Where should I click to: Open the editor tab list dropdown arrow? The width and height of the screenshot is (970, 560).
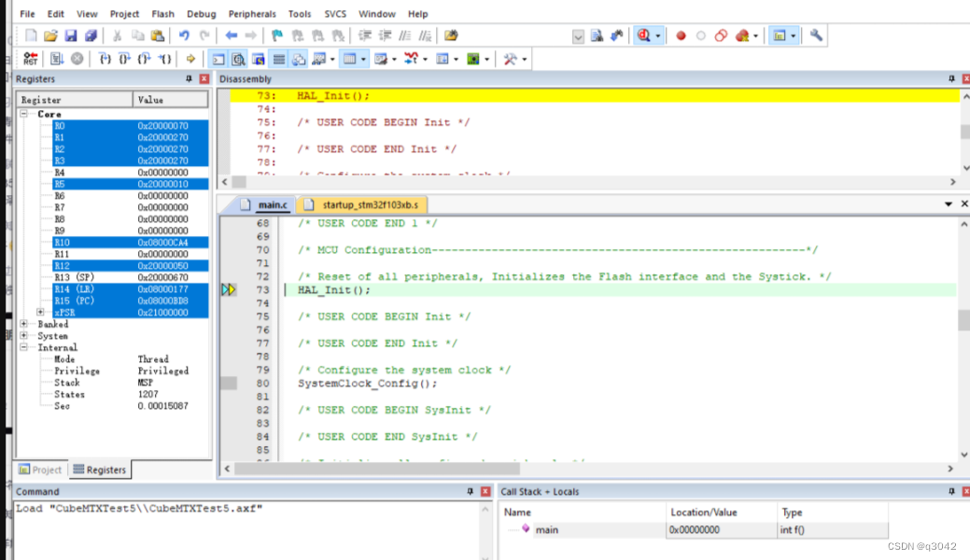tap(949, 203)
